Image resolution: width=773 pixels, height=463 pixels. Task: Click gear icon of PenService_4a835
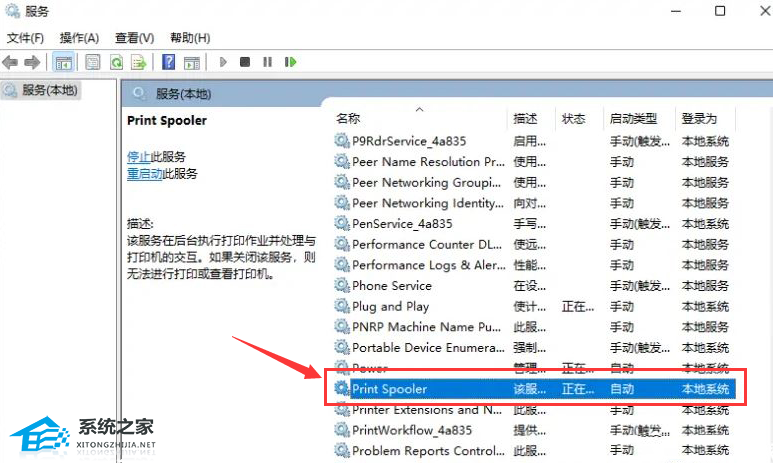point(342,223)
